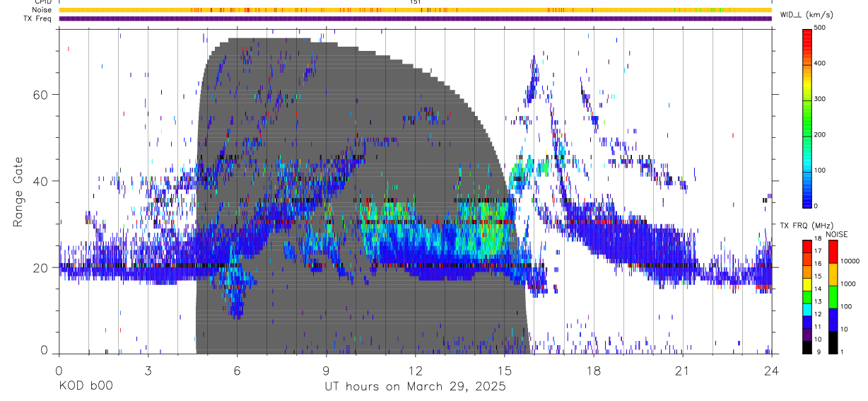This screenshot has height=401, width=868.
Task: Click the 'NOISE' legend title
Action: (837, 234)
